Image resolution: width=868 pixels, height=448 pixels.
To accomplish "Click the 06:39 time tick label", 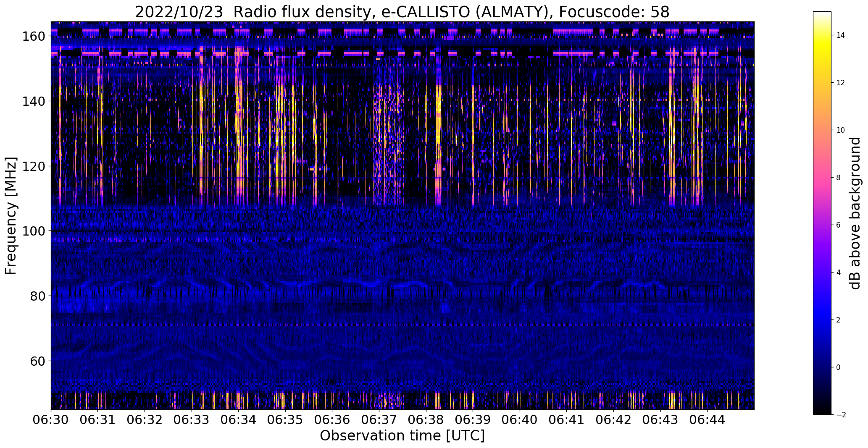I will coord(473,420).
